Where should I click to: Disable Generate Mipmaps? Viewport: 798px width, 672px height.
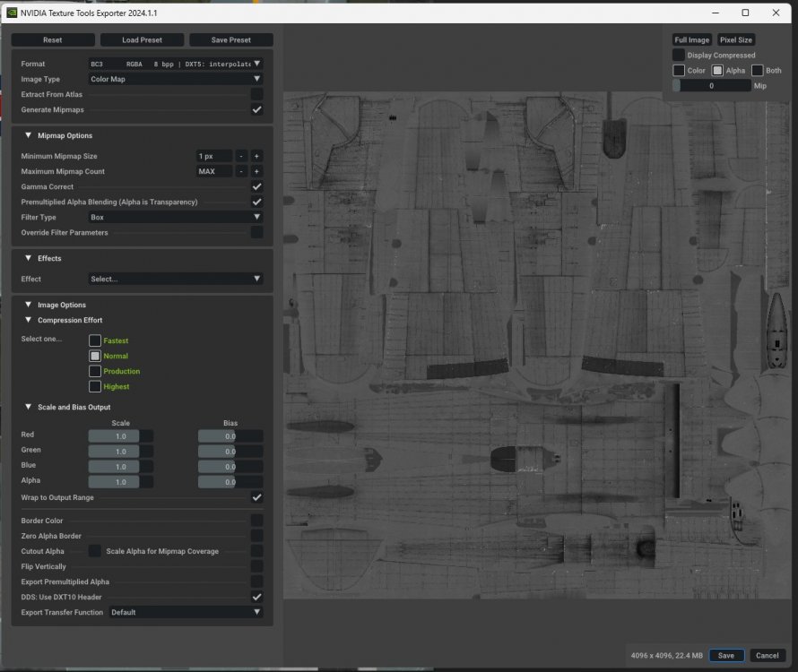coord(257,109)
